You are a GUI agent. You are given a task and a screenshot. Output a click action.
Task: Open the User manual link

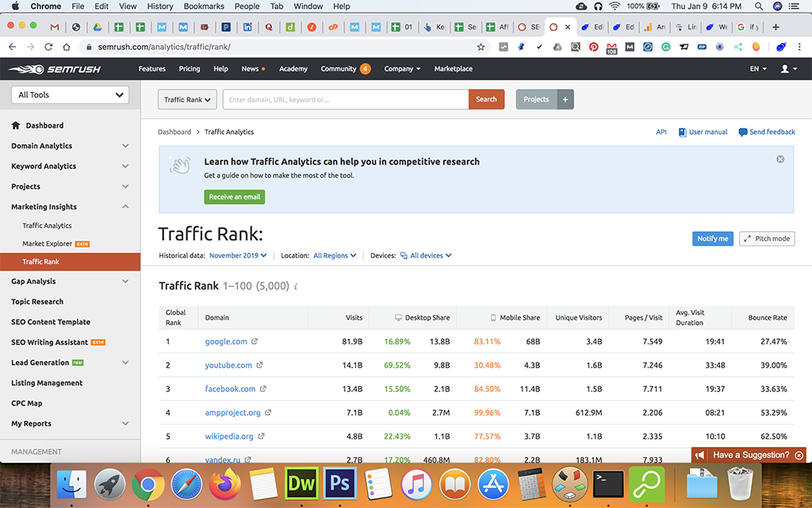pos(703,133)
